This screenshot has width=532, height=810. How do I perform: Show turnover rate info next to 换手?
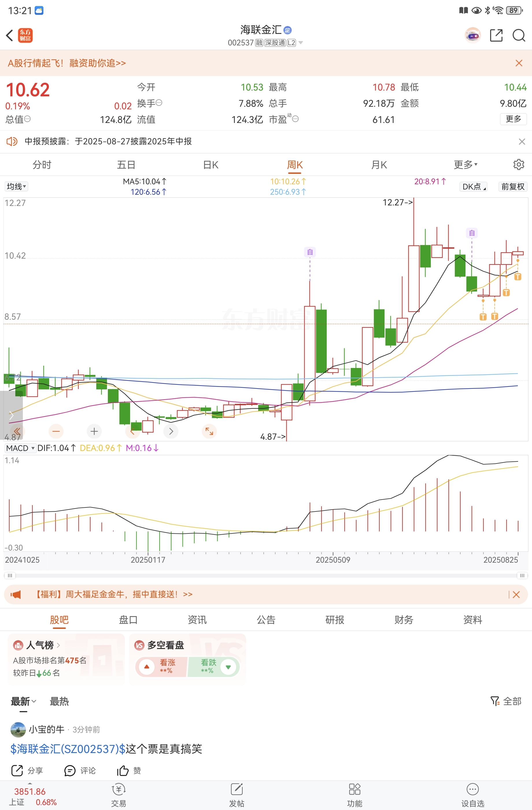click(159, 102)
